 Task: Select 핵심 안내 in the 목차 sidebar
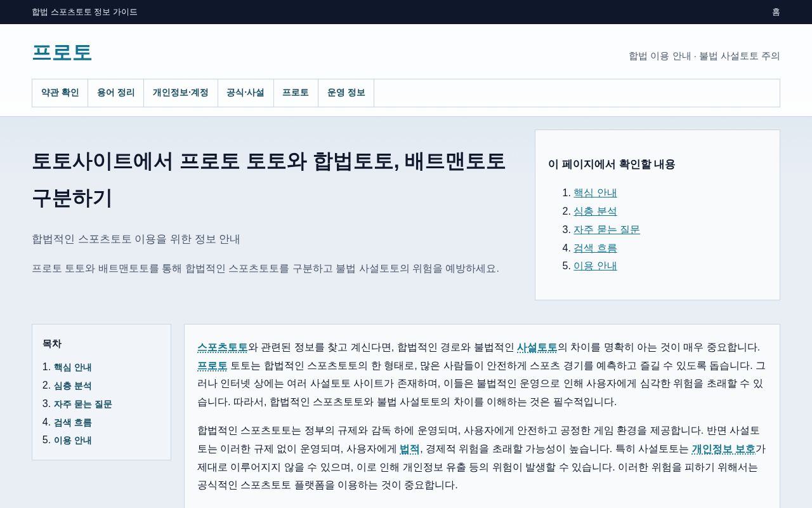[72, 367]
